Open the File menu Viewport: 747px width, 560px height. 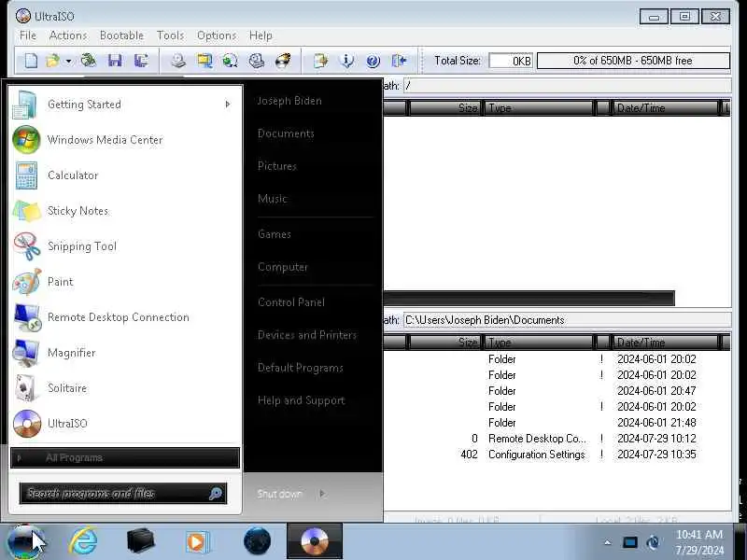click(x=28, y=35)
